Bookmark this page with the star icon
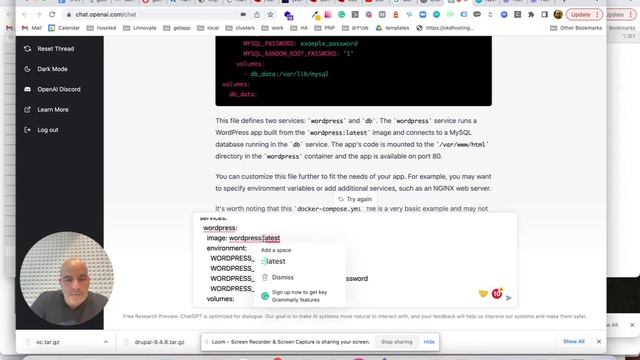The height and width of the screenshot is (360, 640). pos(270,15)
